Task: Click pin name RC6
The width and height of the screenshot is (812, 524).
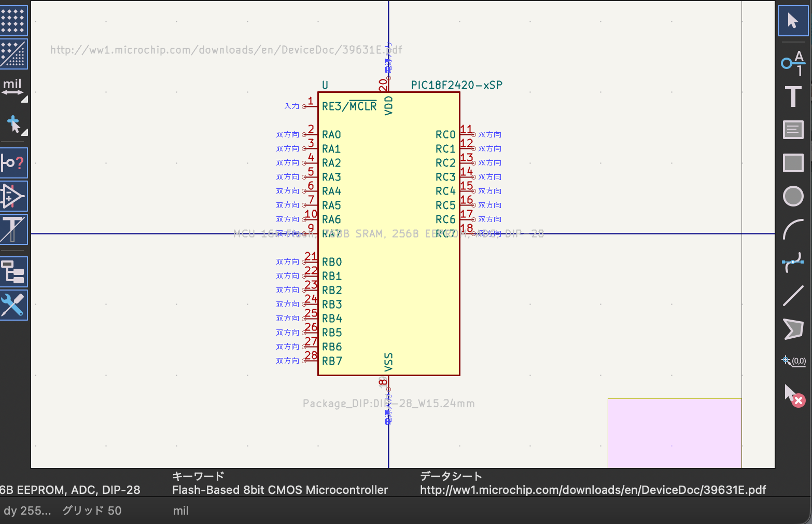Action: pos(445,219)
